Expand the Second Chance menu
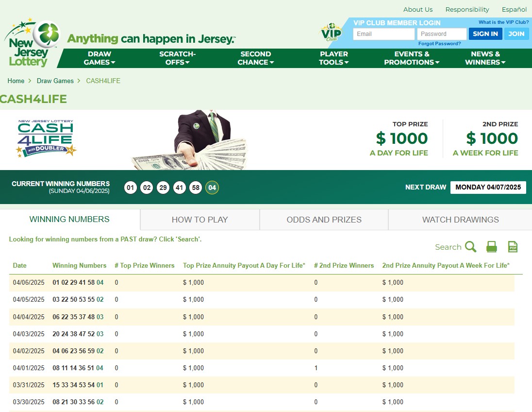This screenshot has height=412, width=532. click(256, 58)
